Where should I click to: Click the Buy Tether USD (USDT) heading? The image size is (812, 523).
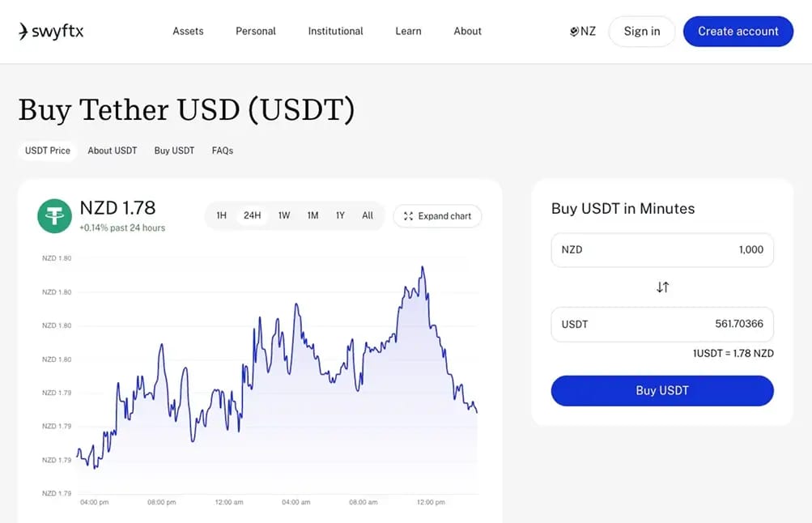click(186, 110)
